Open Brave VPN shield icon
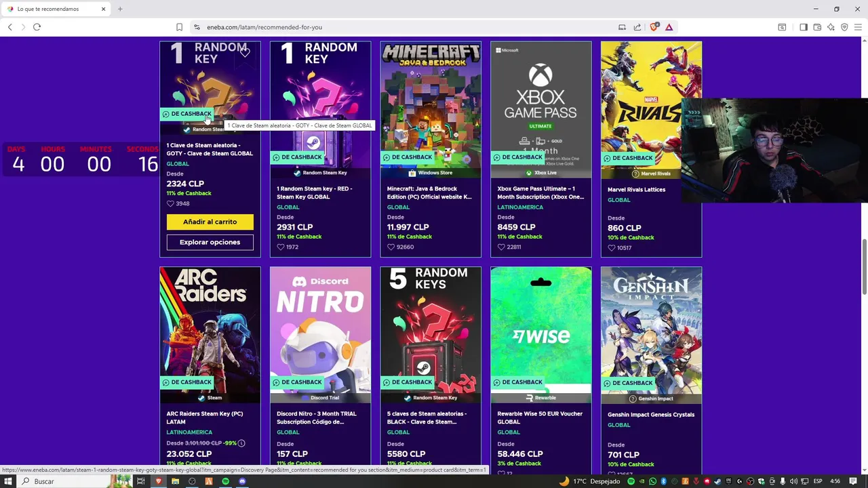 pos(844,27)
